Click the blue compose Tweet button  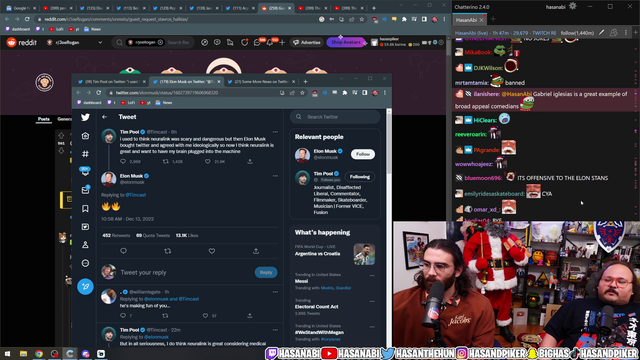85,287
